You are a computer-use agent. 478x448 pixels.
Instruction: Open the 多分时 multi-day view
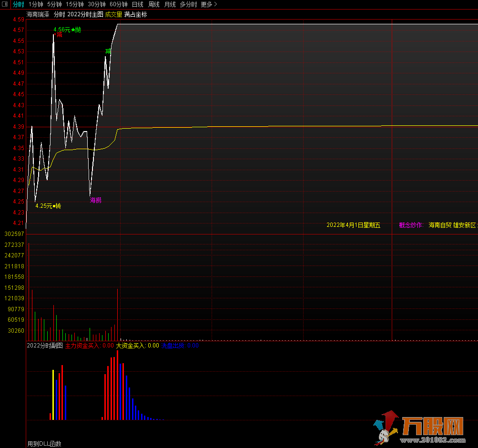[x=188, y=4]
